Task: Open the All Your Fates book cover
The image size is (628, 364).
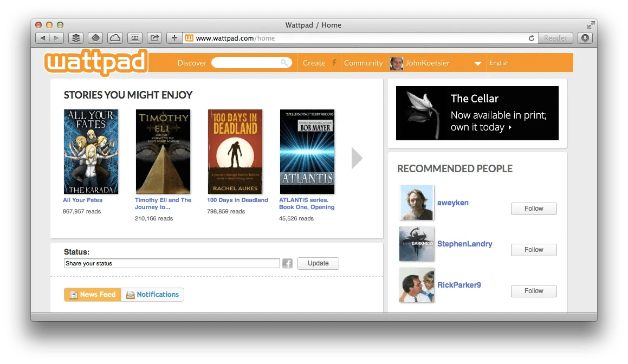Action: (91, 152)
